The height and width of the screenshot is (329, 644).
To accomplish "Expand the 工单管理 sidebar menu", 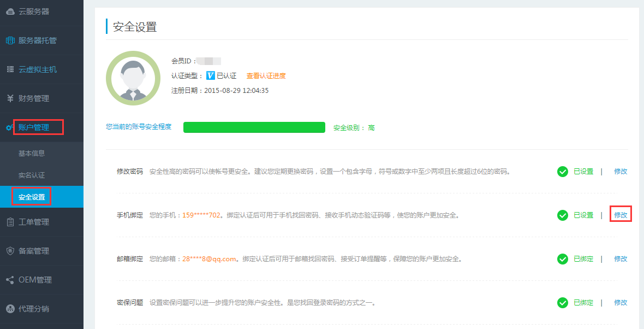I will pyautogui.click(x=34, y=222).
